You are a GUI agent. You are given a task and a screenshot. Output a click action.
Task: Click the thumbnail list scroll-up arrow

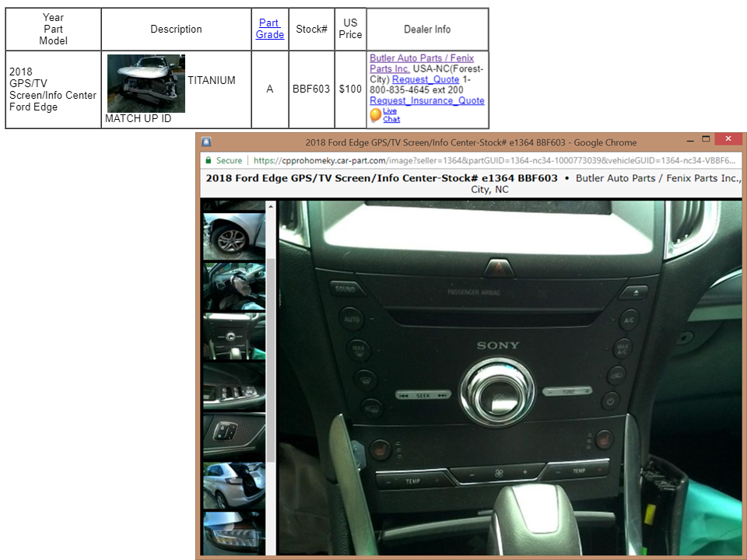tap(271, 206)
